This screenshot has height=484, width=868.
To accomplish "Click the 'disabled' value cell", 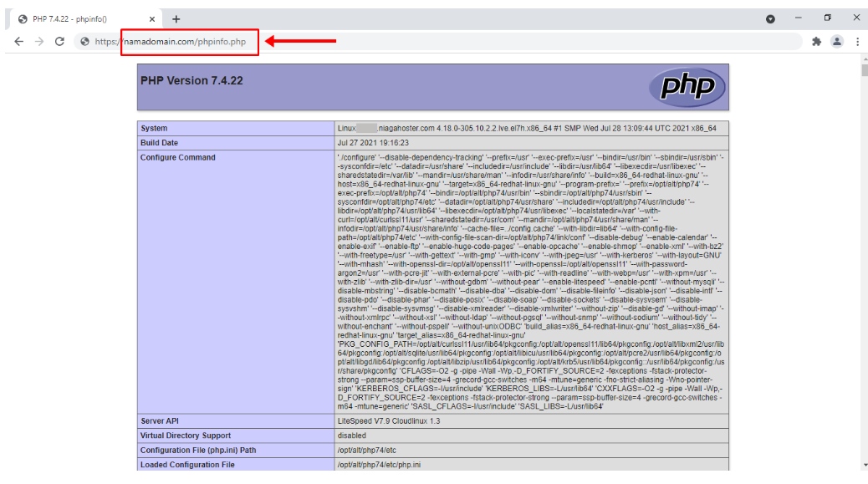I will coord(351,436).
